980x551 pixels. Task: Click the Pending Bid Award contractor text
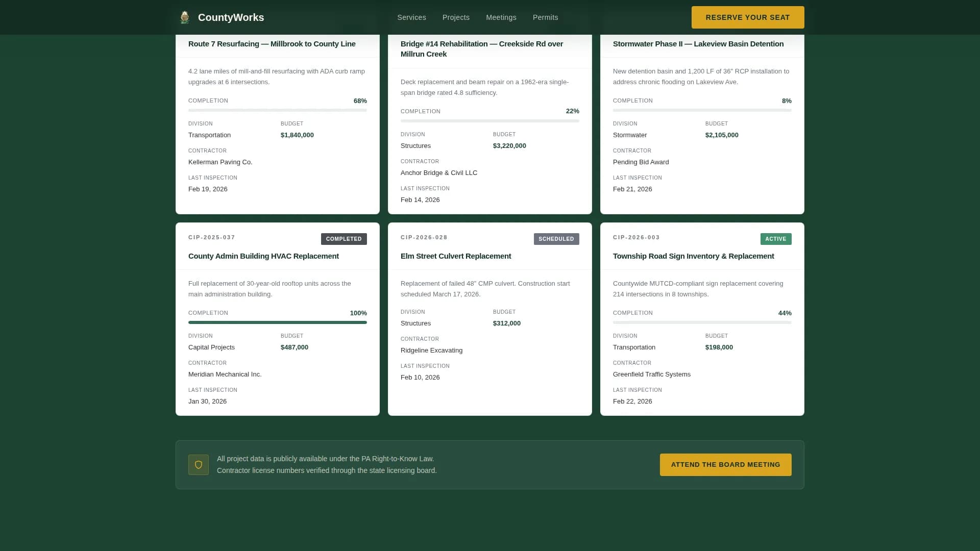click(641, 162)
